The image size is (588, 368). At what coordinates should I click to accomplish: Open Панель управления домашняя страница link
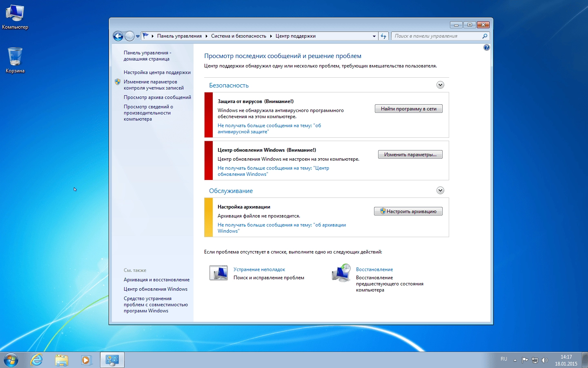[x=147, y=56]
